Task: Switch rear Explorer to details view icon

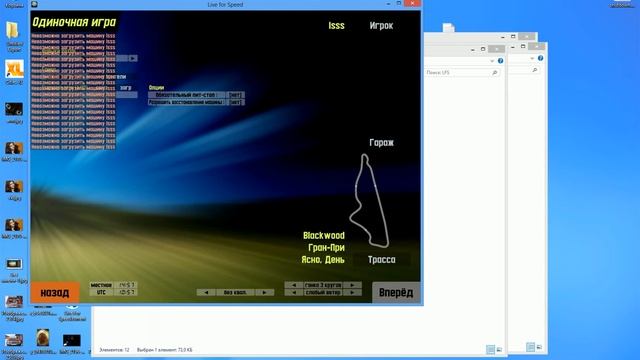Action: click(530, 347)
